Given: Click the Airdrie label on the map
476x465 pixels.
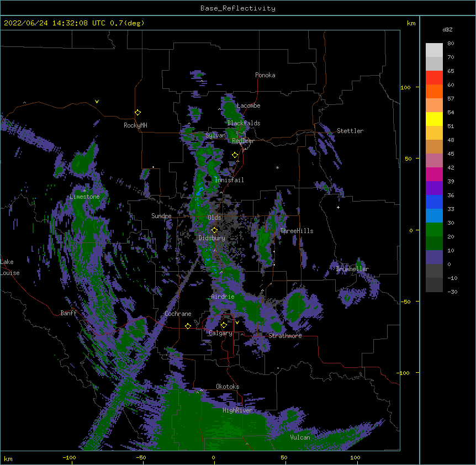Looking at the screenshot, I should 223,297.
